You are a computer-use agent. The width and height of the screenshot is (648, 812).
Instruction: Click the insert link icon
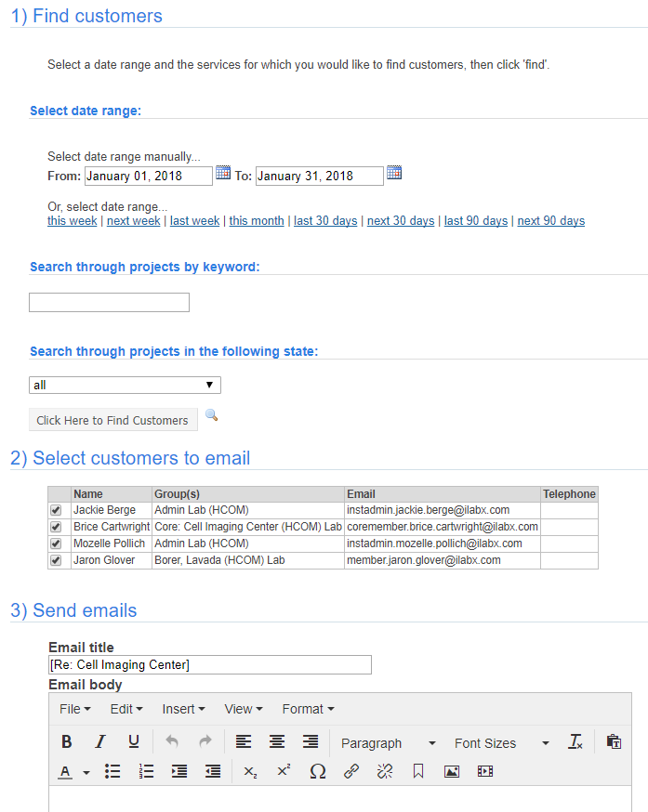click(351, 771)
